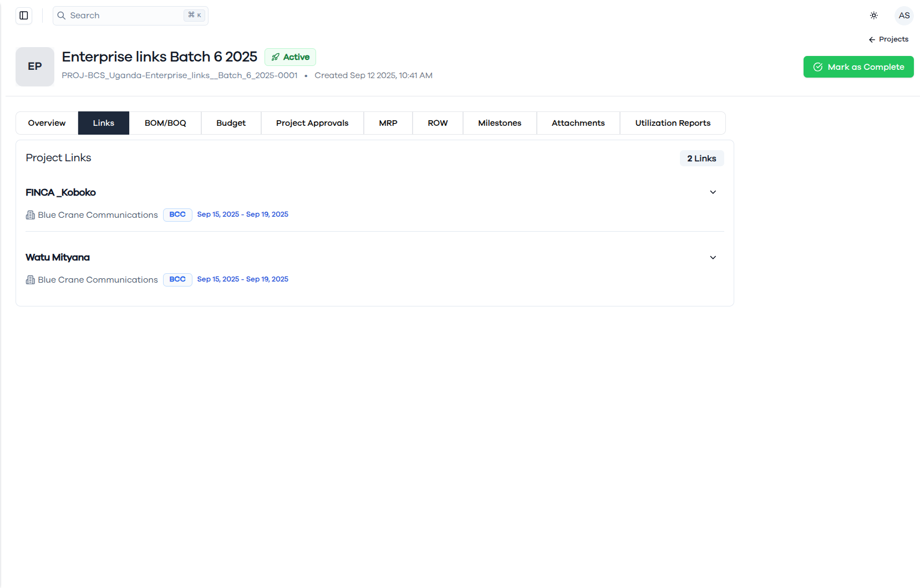
Task: Switch to the ROW tab
Action: pos(438,123)
